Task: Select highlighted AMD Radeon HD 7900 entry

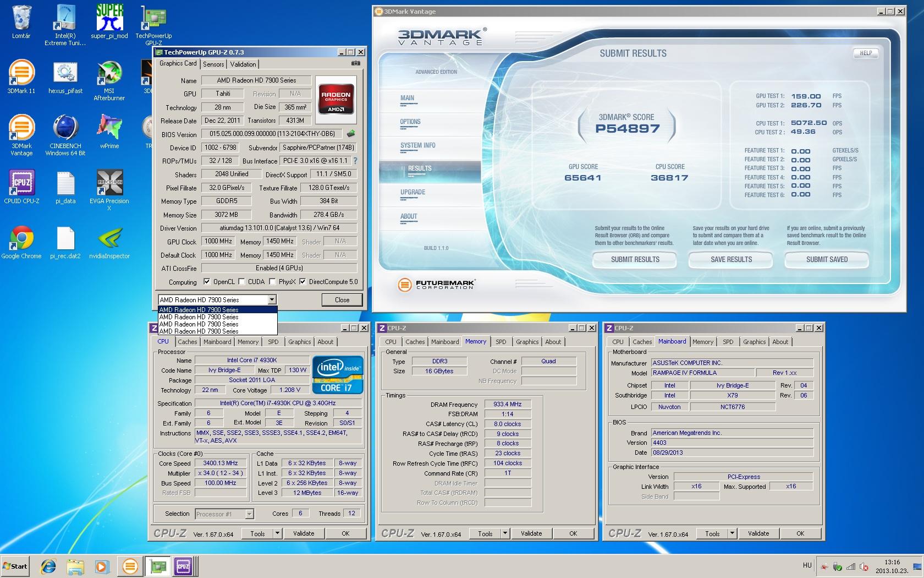Action: pos(218,310)
